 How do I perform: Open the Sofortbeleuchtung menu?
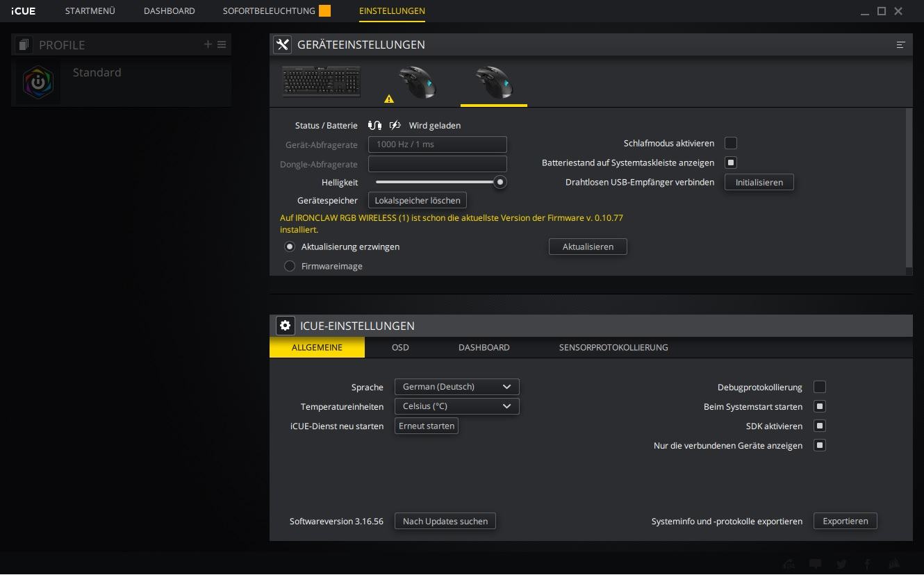point(269,11)
